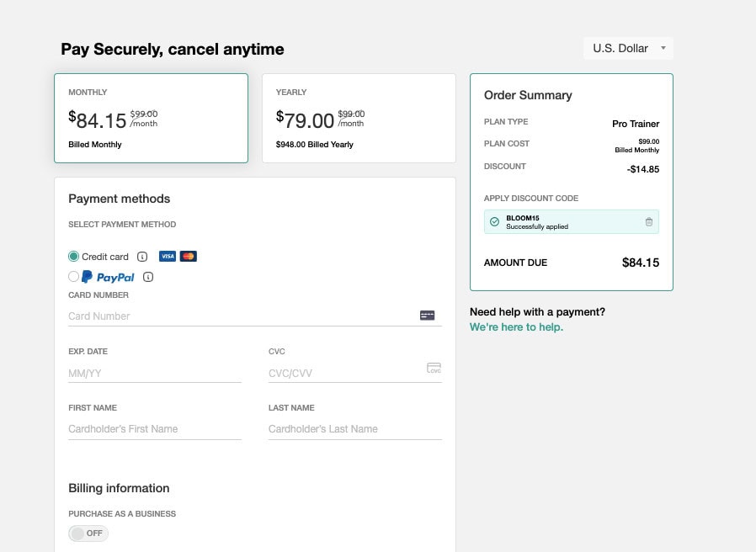Screen dimensions: 756x552
Task: Click the CVC card icon
Action: pyautogui.click(x=434, y=369)
